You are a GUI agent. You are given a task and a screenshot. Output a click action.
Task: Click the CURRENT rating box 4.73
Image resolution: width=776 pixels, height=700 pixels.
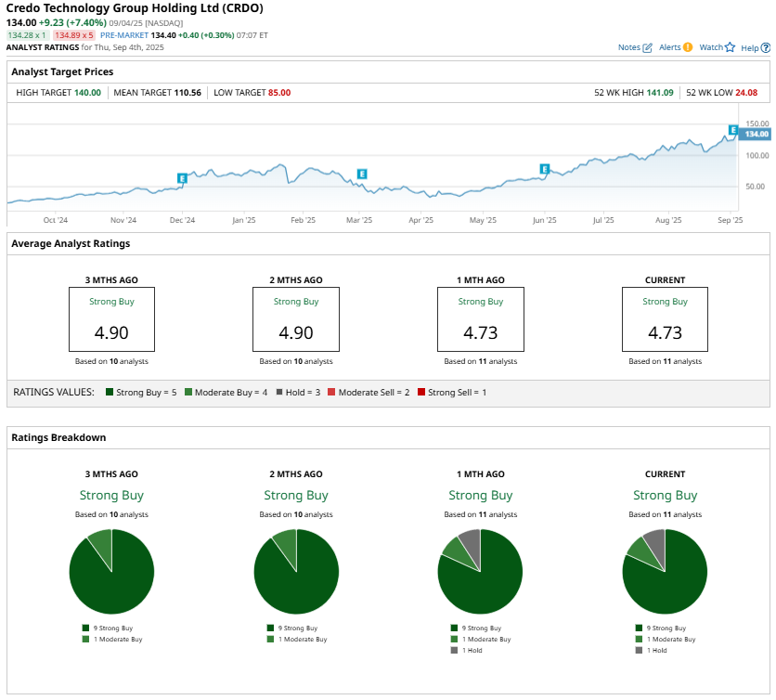[x=666, y=319]
